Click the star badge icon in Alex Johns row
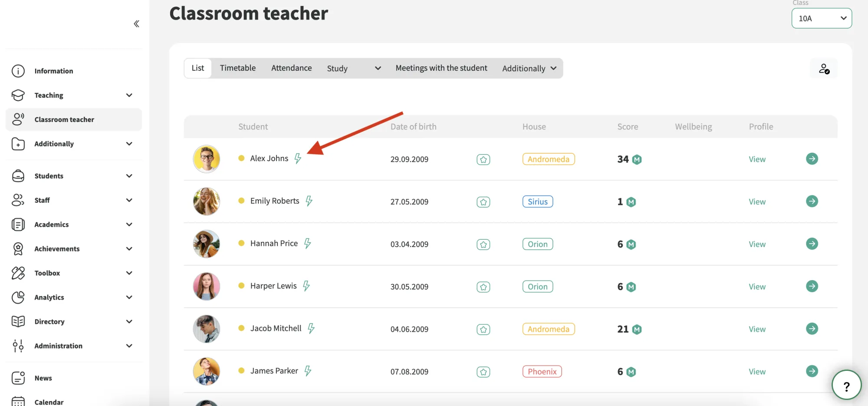 [483, 159]
